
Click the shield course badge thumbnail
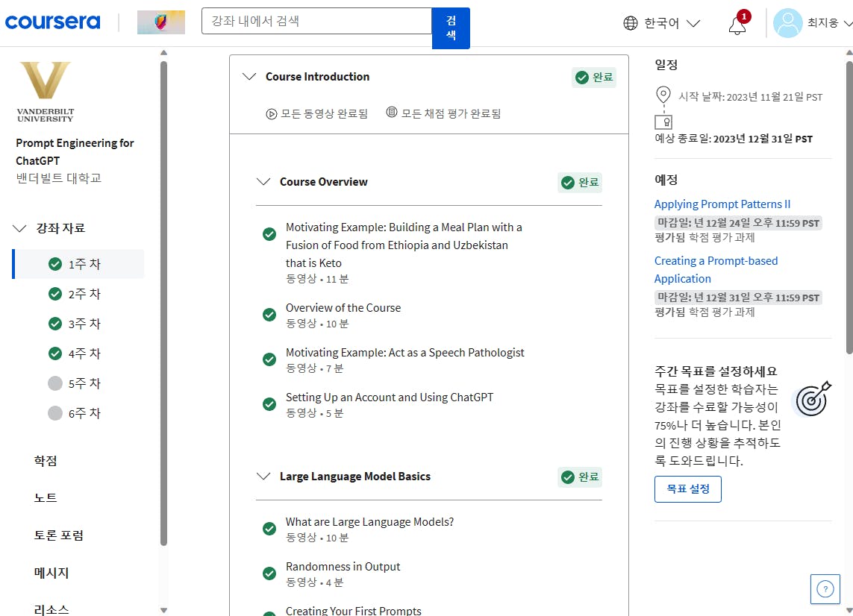[x=161, y=22]
